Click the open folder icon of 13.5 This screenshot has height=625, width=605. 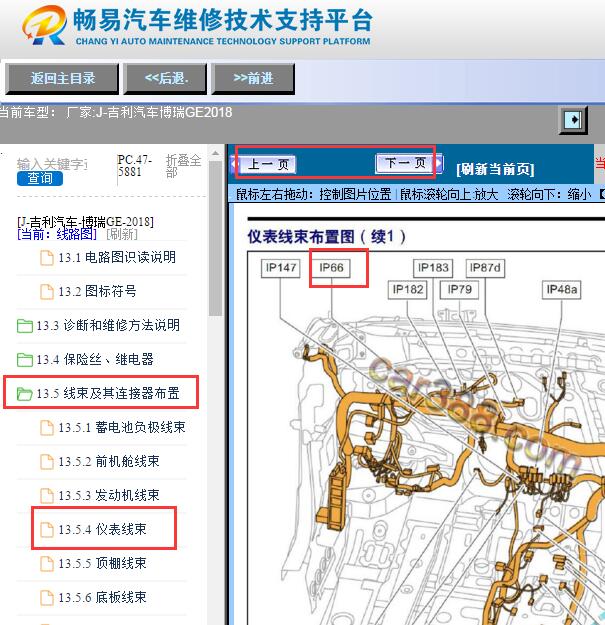click(25, 394)
